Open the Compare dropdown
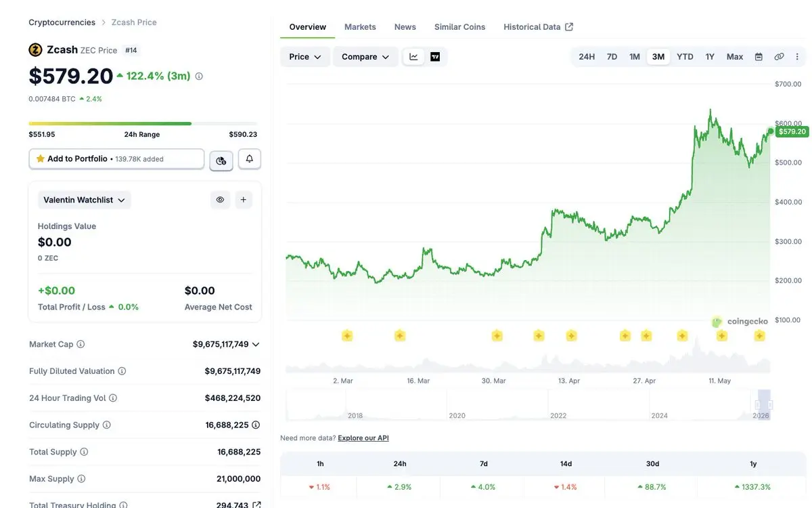This screenshot has width=812, height=508. tap(365, 57)
